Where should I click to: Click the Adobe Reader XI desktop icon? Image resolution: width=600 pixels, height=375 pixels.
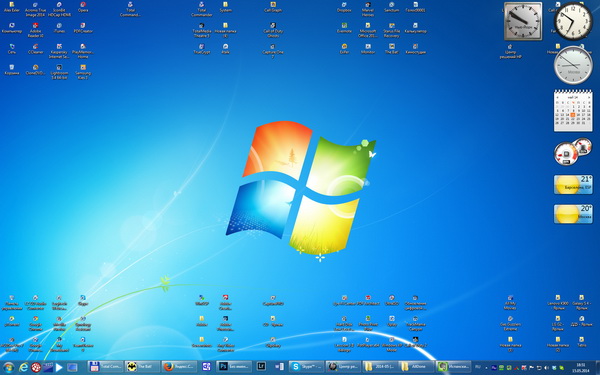click(36, 30)
